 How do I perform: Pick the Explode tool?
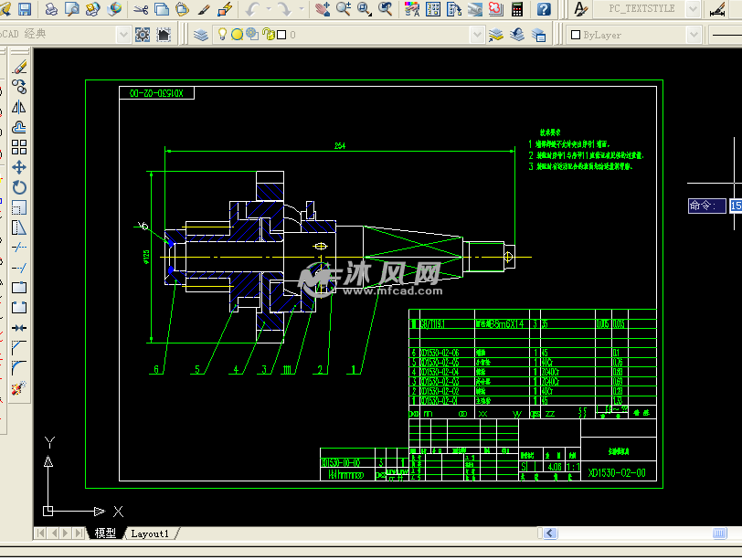[18, 388]
